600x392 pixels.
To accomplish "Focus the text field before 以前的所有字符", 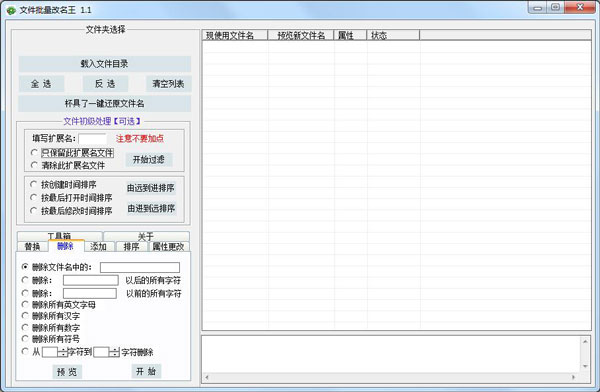I will click(x=90, y=293).
